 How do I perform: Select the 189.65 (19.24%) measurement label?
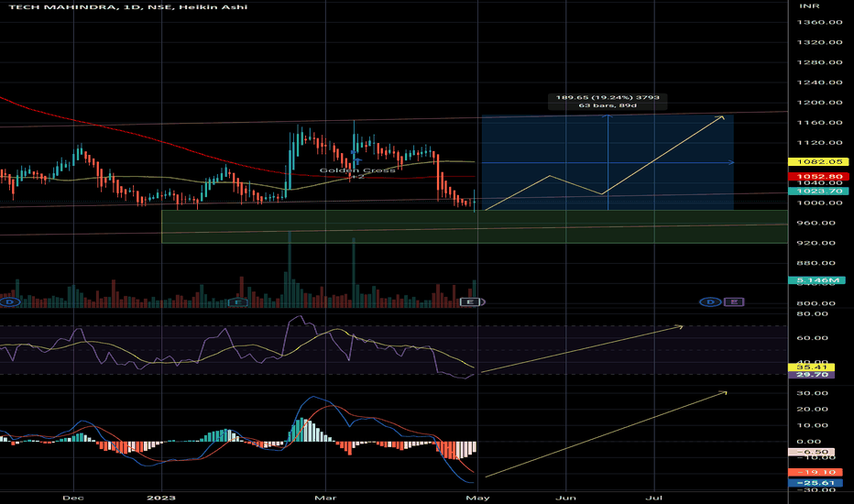[x=608, y=101]
